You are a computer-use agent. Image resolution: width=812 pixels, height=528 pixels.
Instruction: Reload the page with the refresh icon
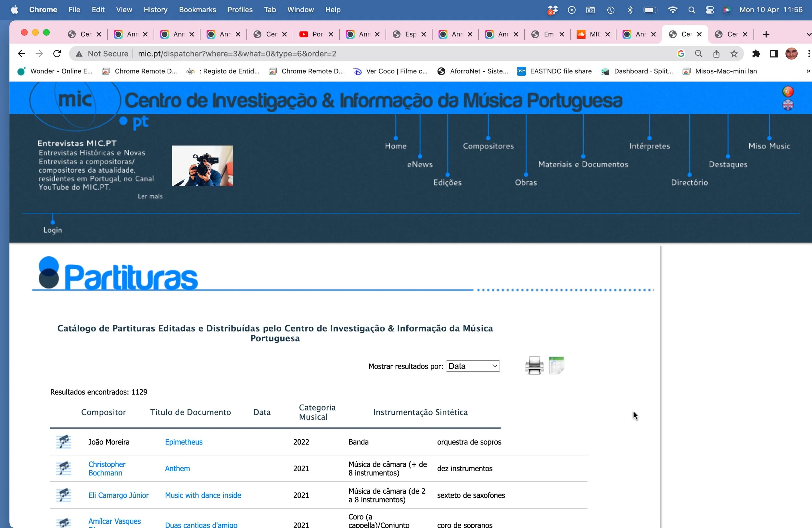click(x=57, y=54)
